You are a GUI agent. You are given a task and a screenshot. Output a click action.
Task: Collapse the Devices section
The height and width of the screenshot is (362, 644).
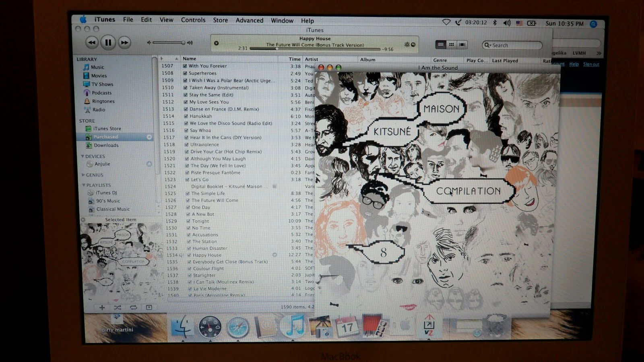[83, 156]
